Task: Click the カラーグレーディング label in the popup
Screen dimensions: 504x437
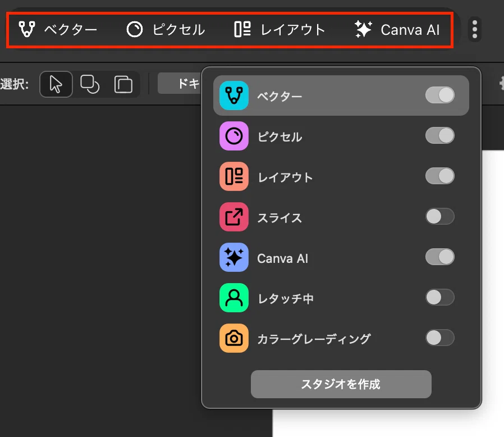Action: click(x=314, y=339)
